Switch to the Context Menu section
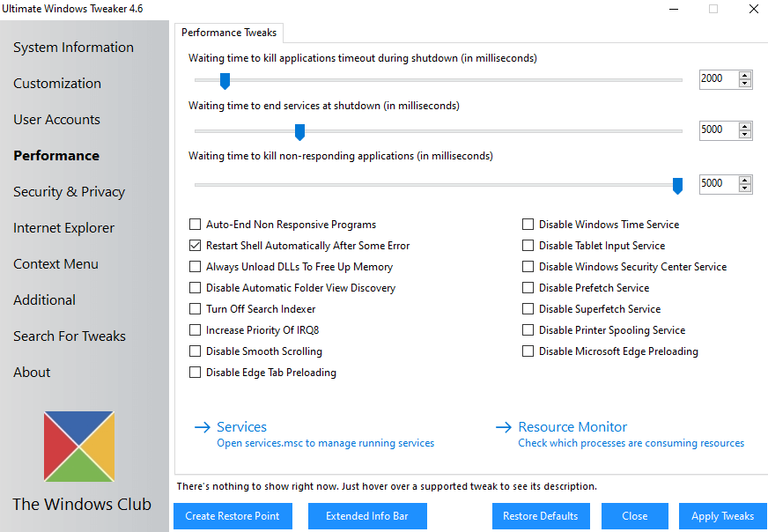 55,264
